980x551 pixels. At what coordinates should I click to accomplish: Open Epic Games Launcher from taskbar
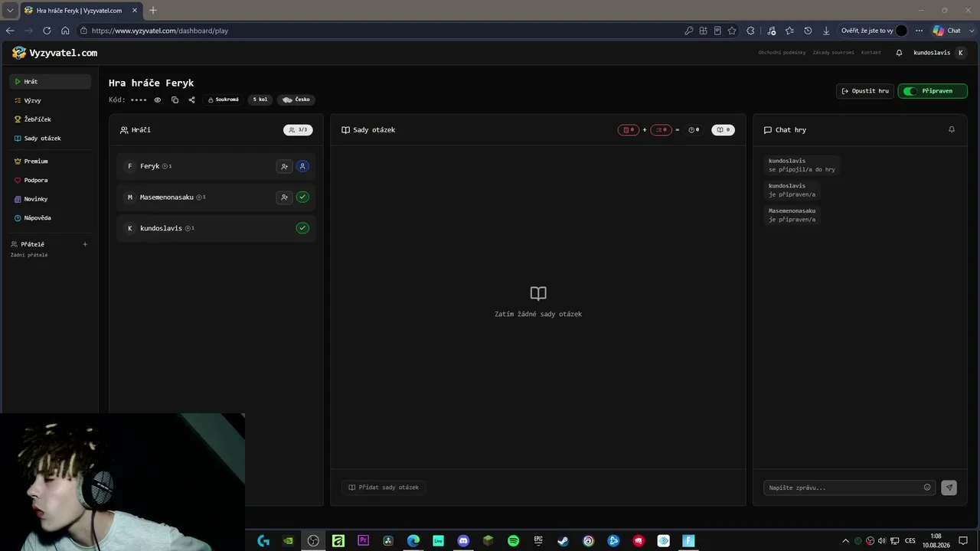tap(538, 540)
